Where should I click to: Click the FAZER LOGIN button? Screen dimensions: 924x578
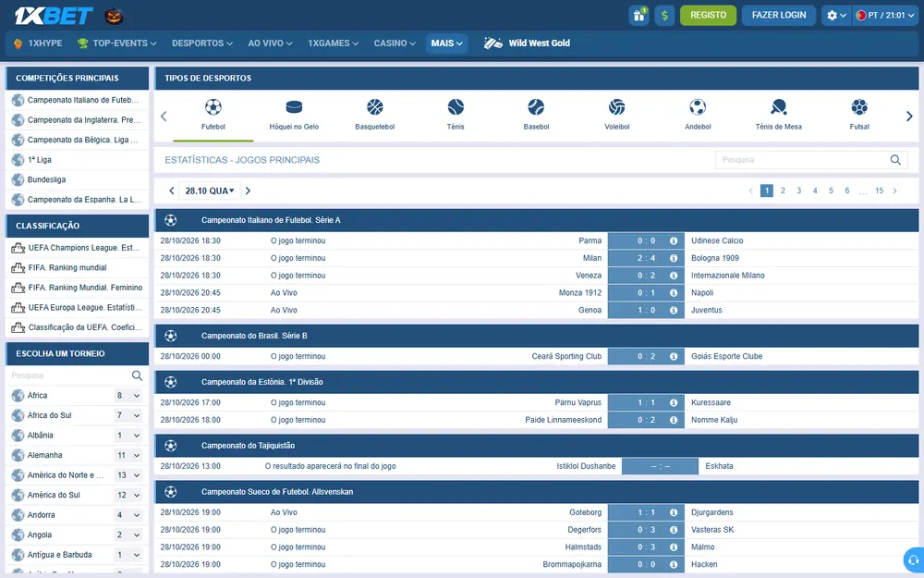click(x=778, y=16)
